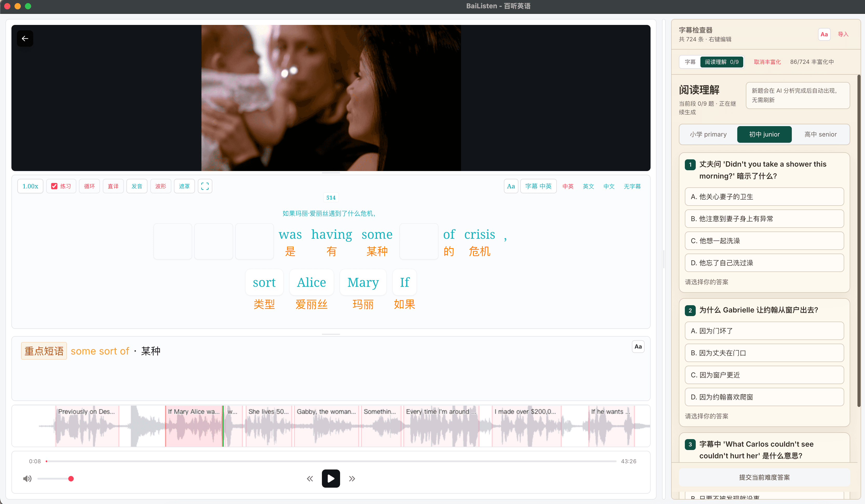Select waveform segment 'Previously on Des...'

click(x=87, y=426)
